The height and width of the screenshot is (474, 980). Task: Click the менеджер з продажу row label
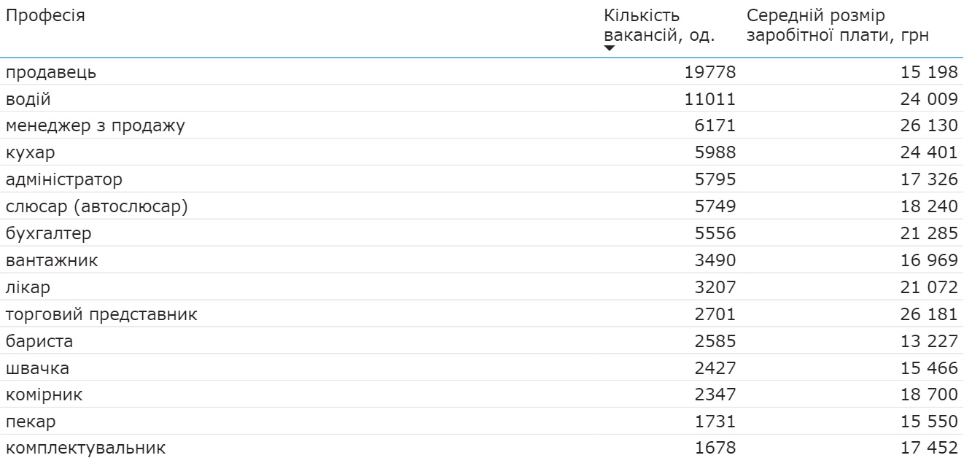96,126
